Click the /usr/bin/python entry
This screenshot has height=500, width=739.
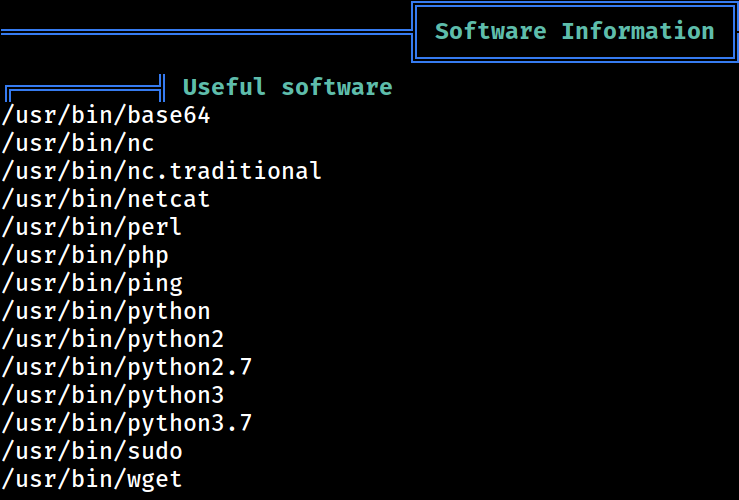pos(106,312)
